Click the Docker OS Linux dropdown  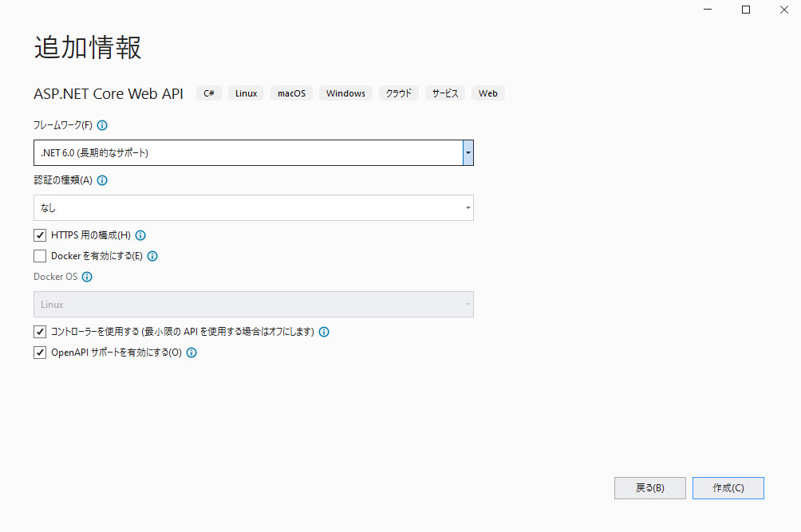pyautogui.click(x=253, y=305)
